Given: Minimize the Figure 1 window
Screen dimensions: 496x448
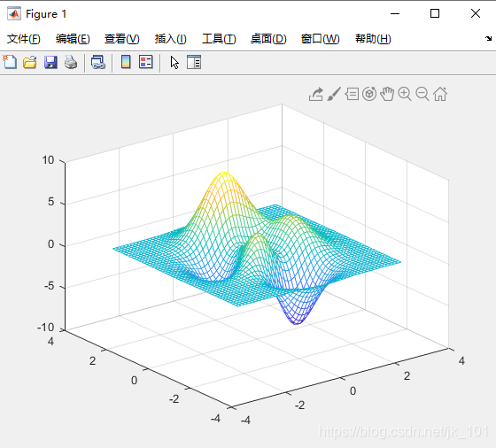Looking at the screenshot, I should (395, 13).
